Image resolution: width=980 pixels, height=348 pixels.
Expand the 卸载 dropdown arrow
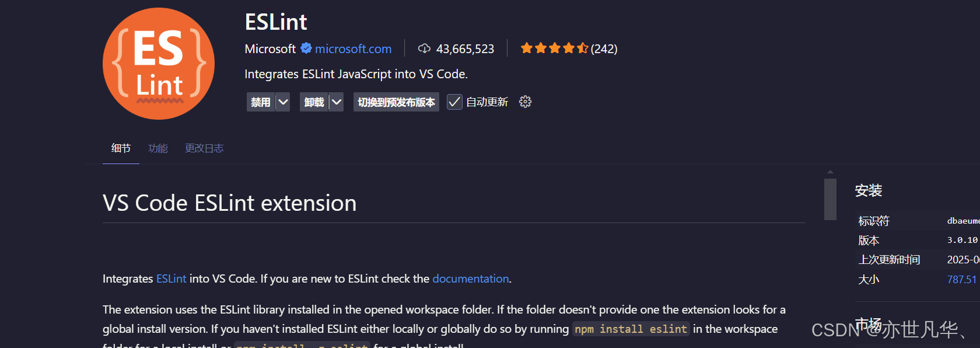(x=337, y=102)
